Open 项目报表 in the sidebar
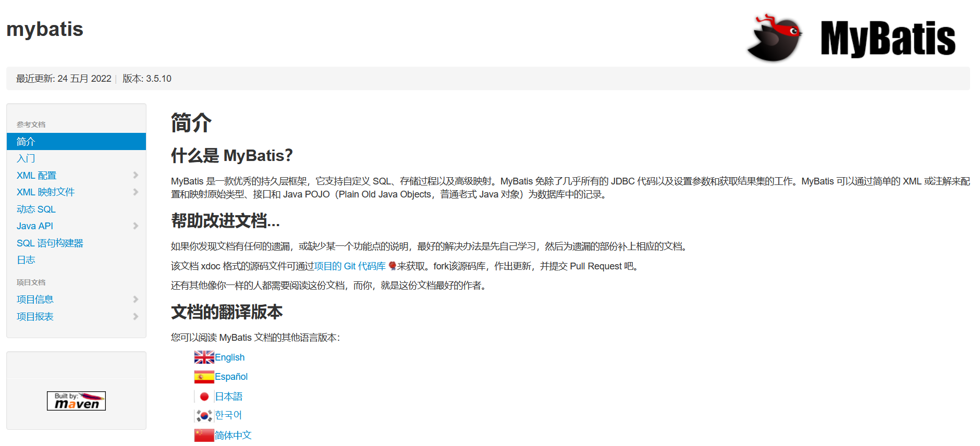Screen dimensions: 980x446 tap(35, 317)
